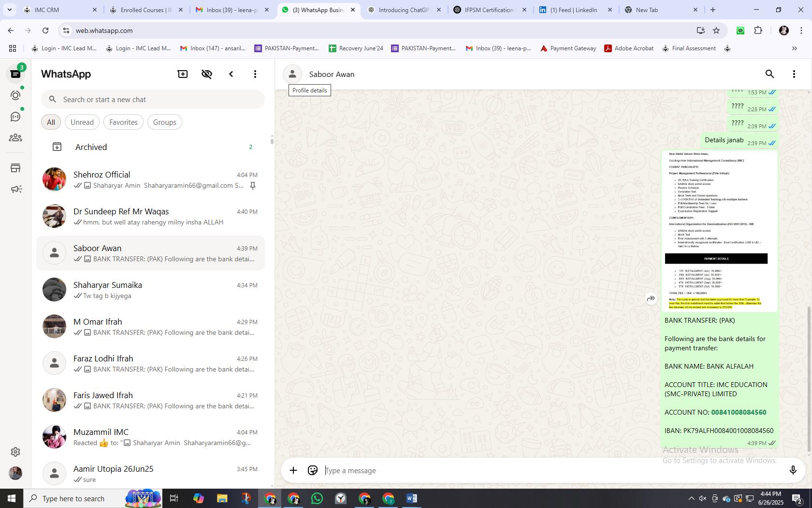Open the payment details image attachment
812x508 pixels.
pyautogui.click(x=719, y=231)
